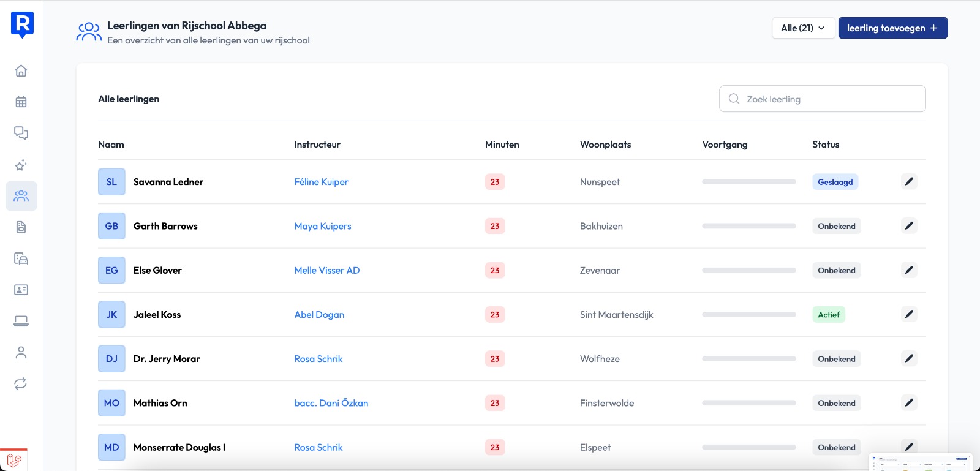Click the sync arrows sidebar icon
980x471 pixels.
pos(21,384)
